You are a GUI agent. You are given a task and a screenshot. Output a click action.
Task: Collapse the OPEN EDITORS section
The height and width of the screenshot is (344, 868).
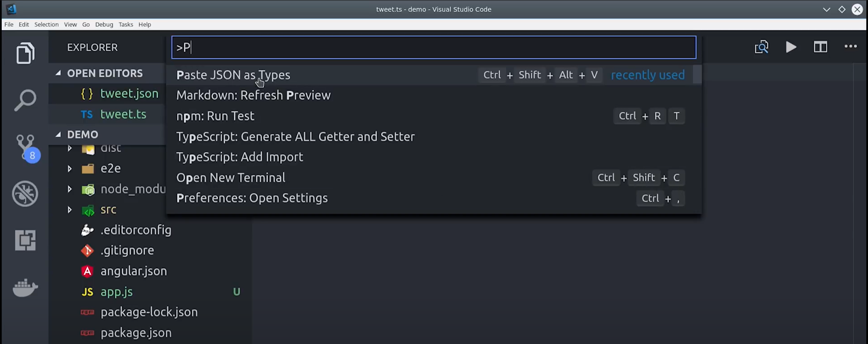[x=58, y=73]
